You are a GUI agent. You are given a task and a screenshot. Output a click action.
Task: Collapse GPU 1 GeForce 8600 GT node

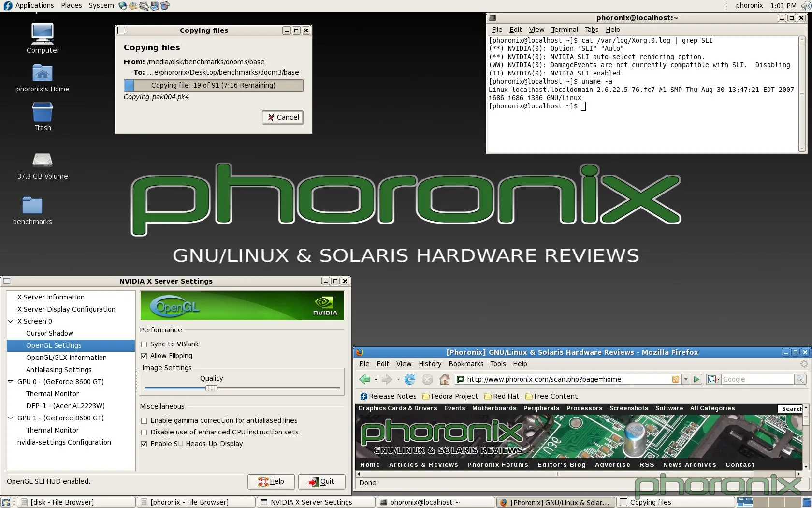pyautogui.click(x=11, y=418)
